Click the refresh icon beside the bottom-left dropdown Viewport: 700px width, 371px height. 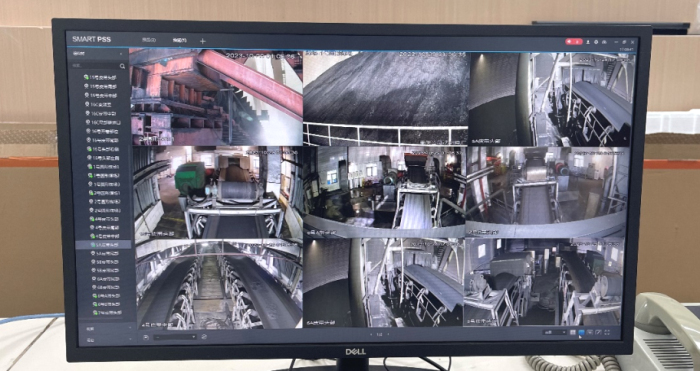pos(204,337)
